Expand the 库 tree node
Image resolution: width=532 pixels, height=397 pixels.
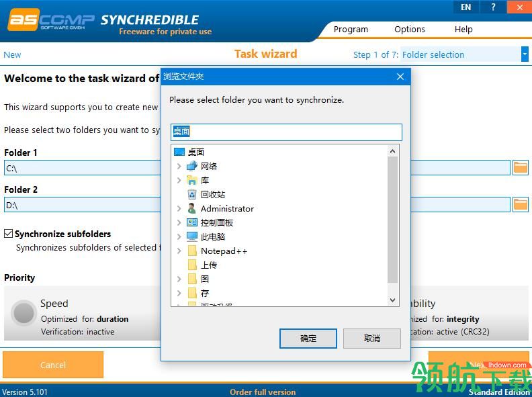(x=179, y=180)
